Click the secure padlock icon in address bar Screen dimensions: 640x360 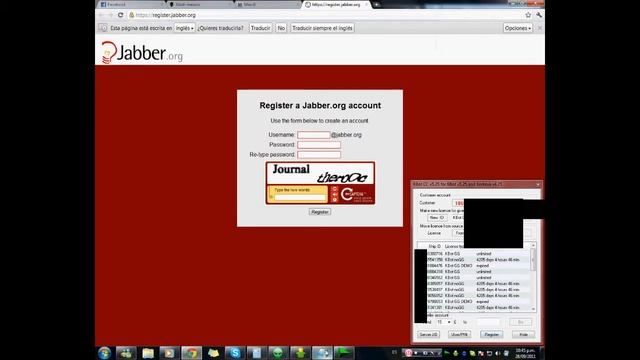click(x=131, y=15)
